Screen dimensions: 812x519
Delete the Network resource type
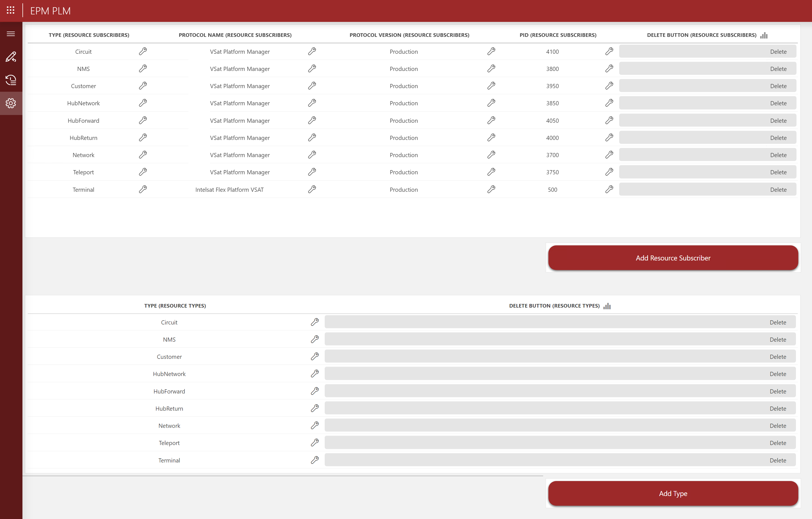point(560,426)
